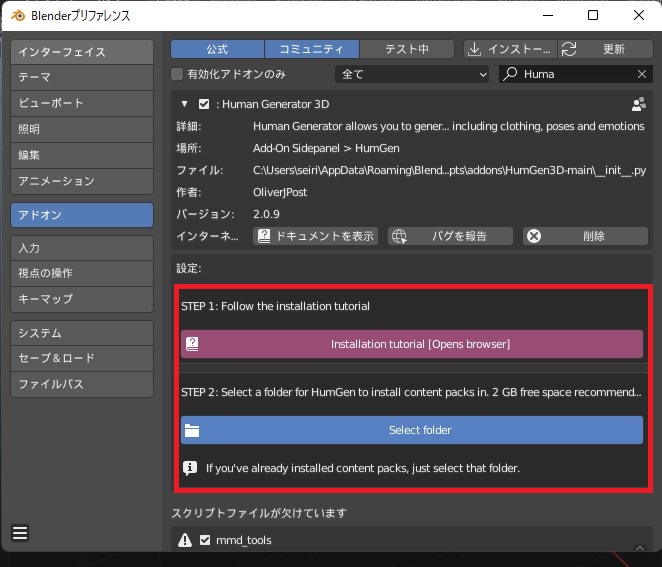This screenshot has width=662, height=567.
Task: Maximize the Blender preferences window
Action: (593, 16)
